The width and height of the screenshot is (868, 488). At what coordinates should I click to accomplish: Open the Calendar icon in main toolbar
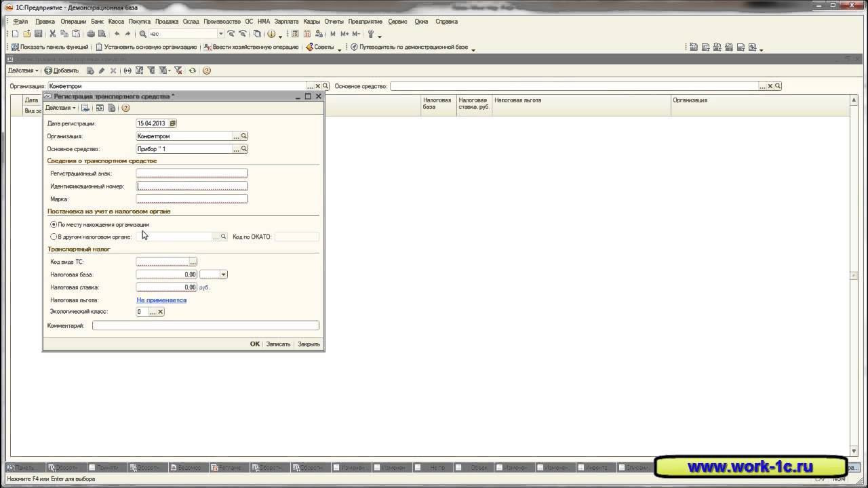pyautogui.click(x=307, y=34)
